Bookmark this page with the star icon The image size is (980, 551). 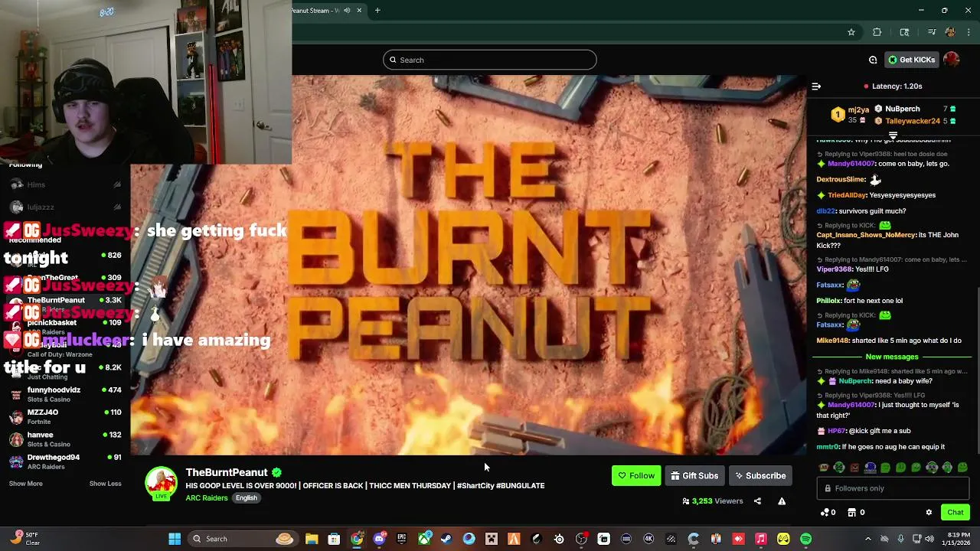pos(851,32)
